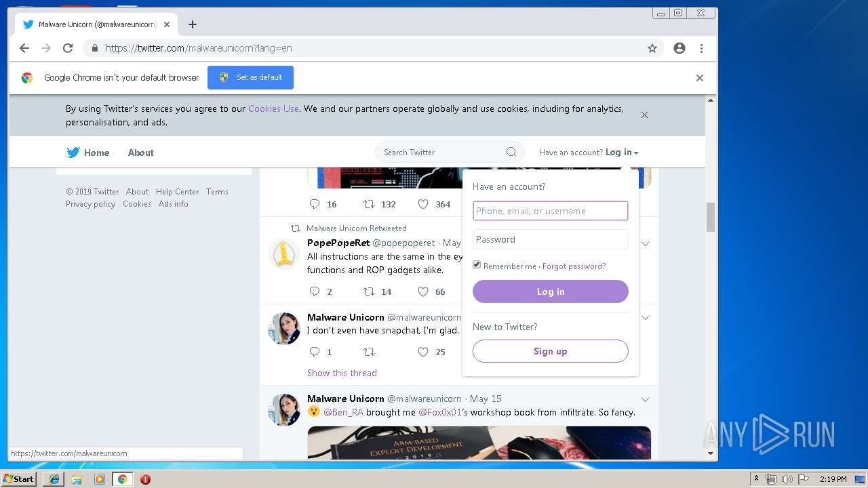
Task: Focus the phone, email, or username field
Action: click(551, 211)
